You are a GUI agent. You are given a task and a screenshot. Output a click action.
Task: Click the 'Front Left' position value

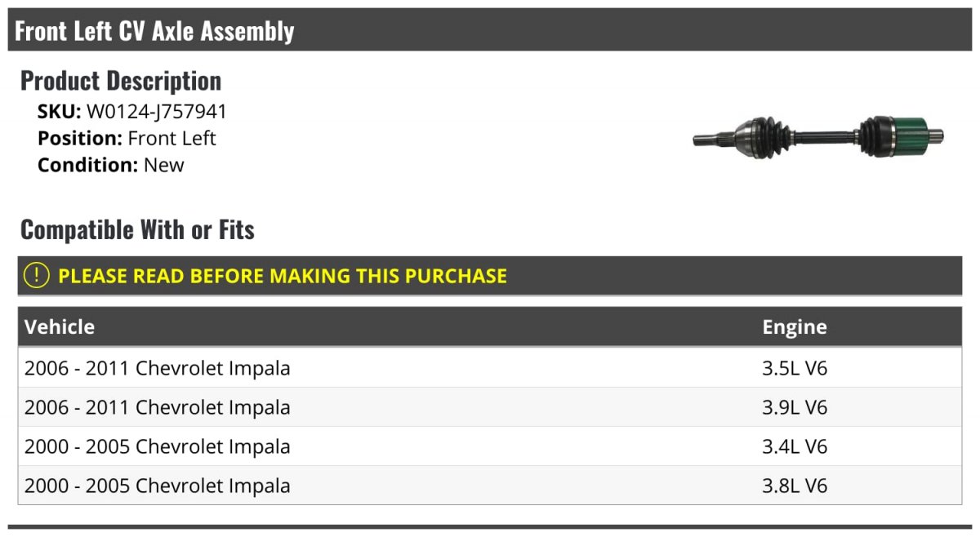(171, 138)
